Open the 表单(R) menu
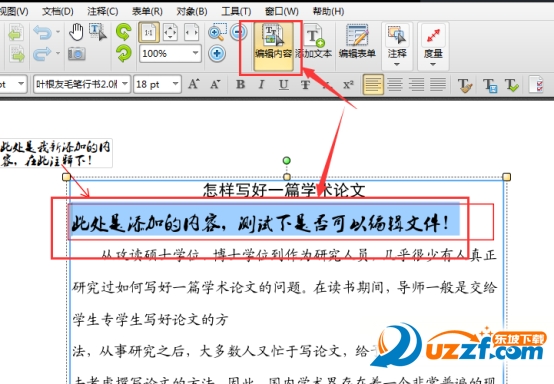Image resolution: width=554 pixels, height=384 pixels. pyautogui.click(x=147, y=12)
